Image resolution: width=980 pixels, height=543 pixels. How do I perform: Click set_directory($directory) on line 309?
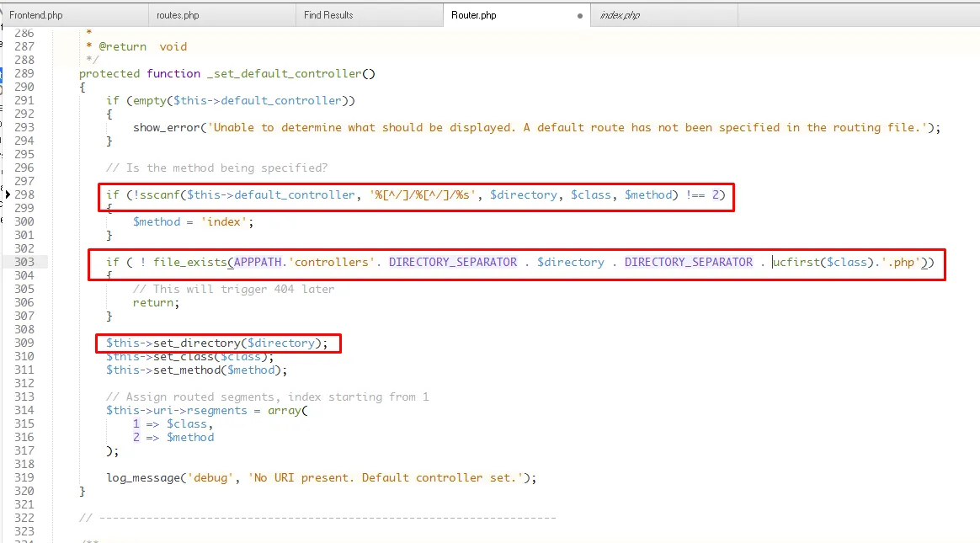(237, 343)
